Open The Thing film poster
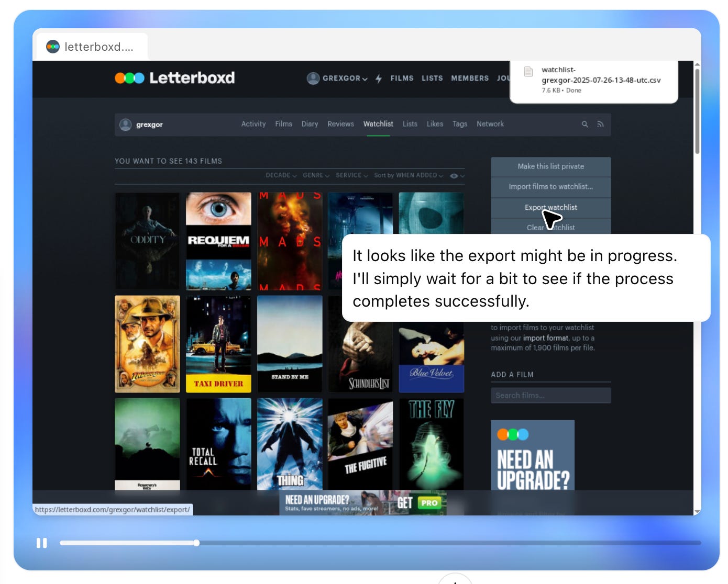 point(290,444)
